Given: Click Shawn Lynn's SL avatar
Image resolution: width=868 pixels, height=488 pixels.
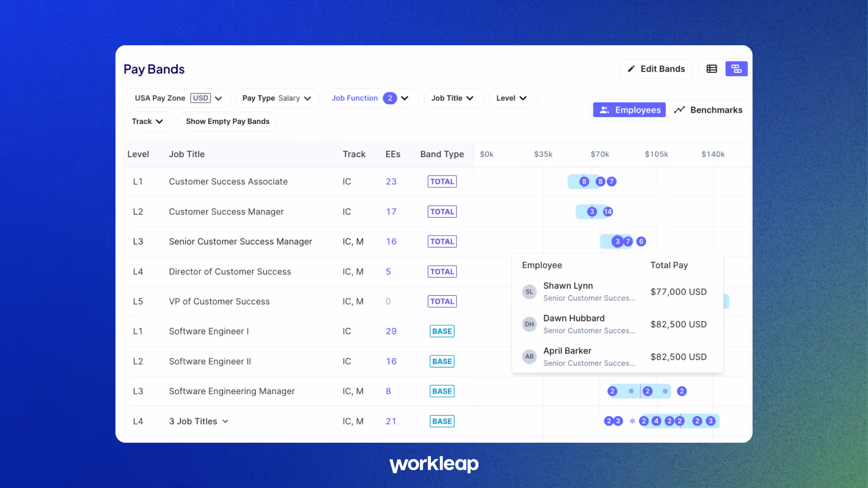Looking at the screenshot, I should coord(529,292).
